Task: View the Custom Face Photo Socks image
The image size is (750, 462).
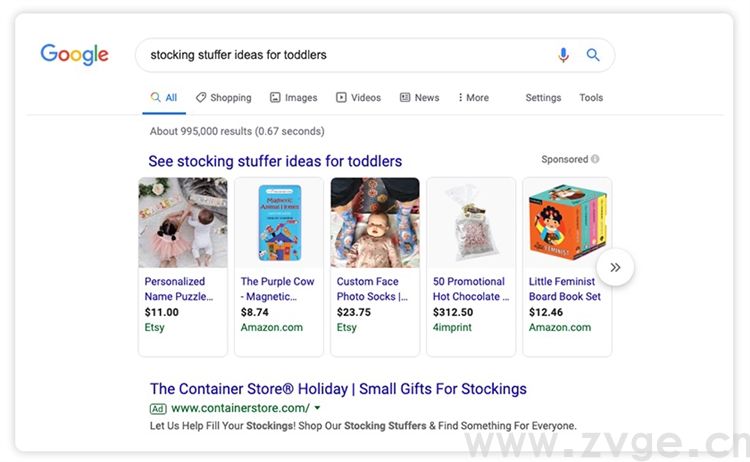Action: pos(375,223)
